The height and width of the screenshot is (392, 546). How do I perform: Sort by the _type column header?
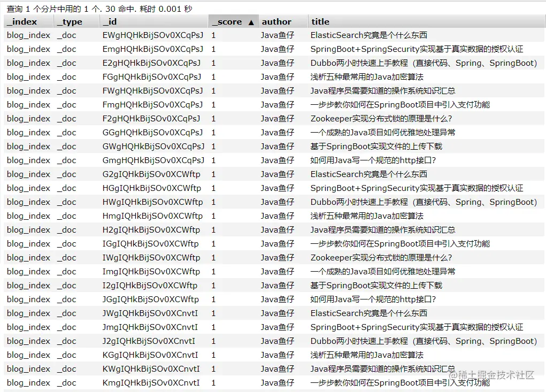pos(76,21)
